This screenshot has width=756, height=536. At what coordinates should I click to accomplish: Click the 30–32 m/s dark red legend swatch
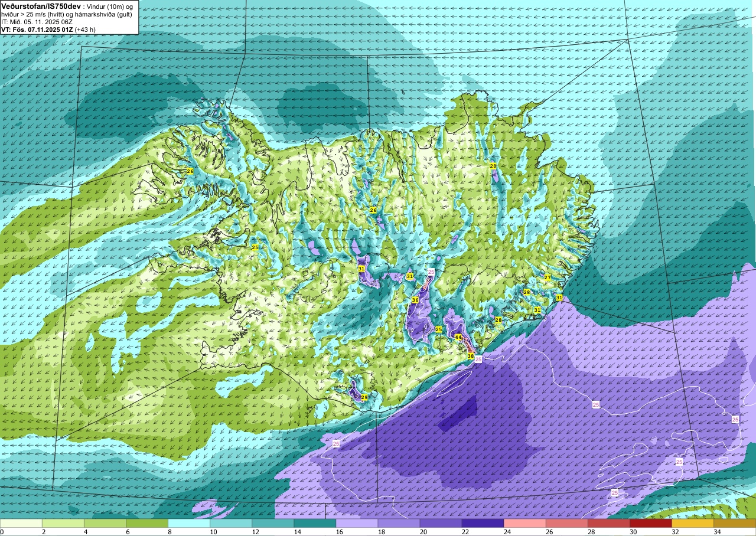tap(650, 523)
